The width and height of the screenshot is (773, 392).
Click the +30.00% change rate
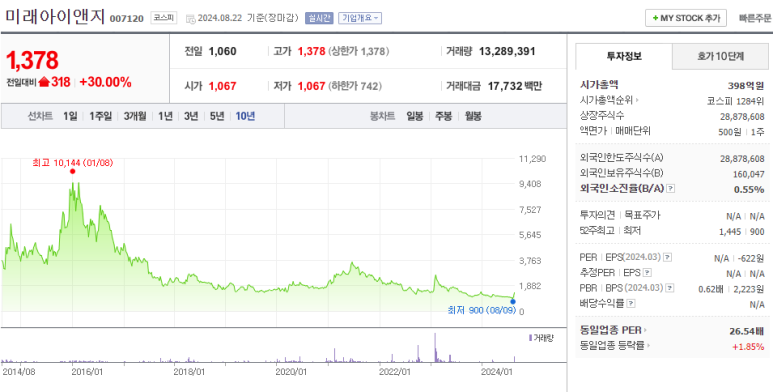(105, 82)
